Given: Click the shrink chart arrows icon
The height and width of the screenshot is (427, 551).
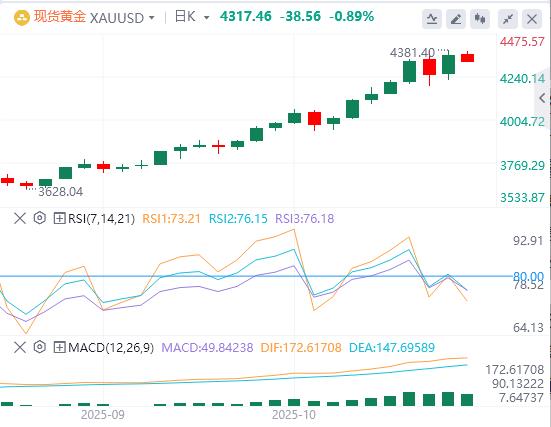Looking at the screenshot, I should click(508, 18).
